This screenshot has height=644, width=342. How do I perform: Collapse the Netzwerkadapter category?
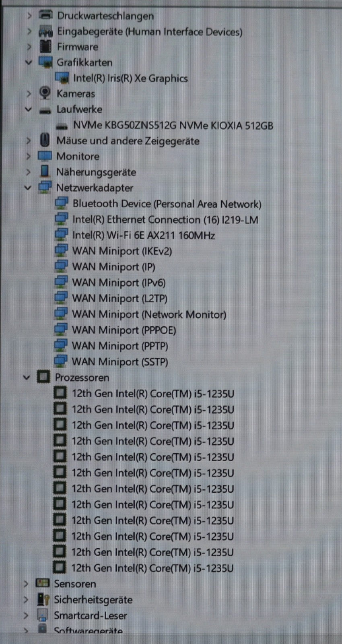(28, 188)
